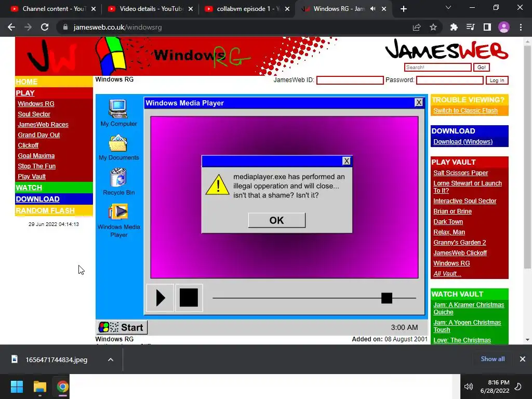Viewport: 532px width, 399px height.
Task: Open the tab search chevron
Action: click(x=448, y=7)
